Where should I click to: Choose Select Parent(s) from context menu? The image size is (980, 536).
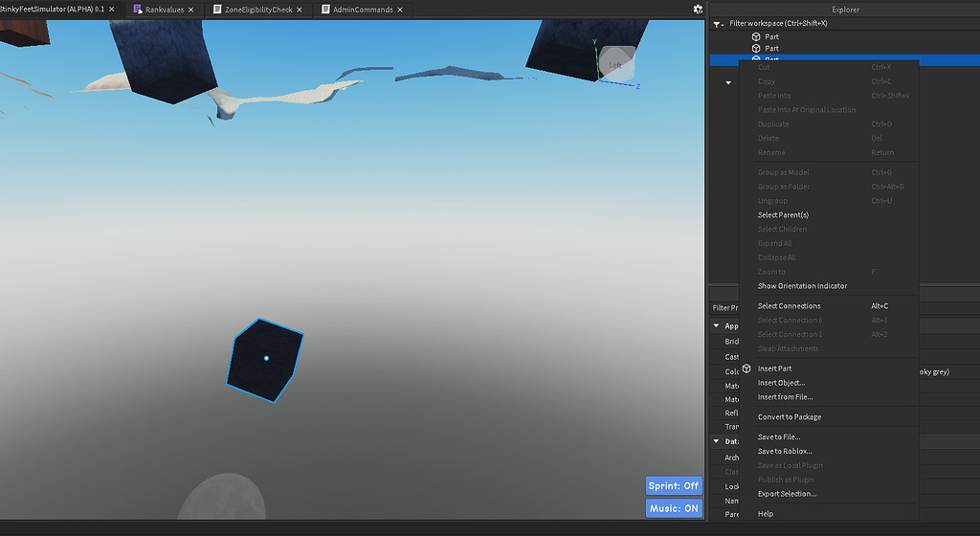click(x=783, y=215)
